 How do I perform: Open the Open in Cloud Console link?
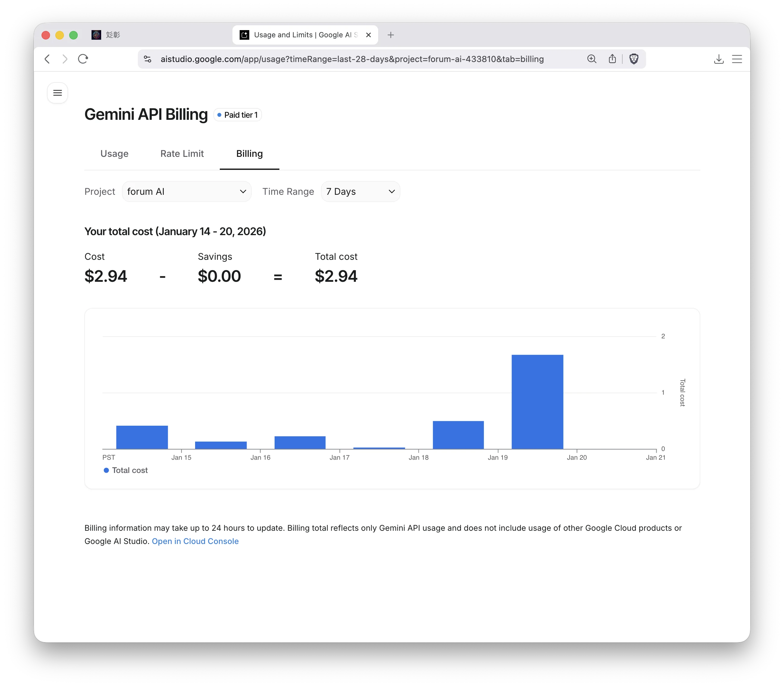195,541
